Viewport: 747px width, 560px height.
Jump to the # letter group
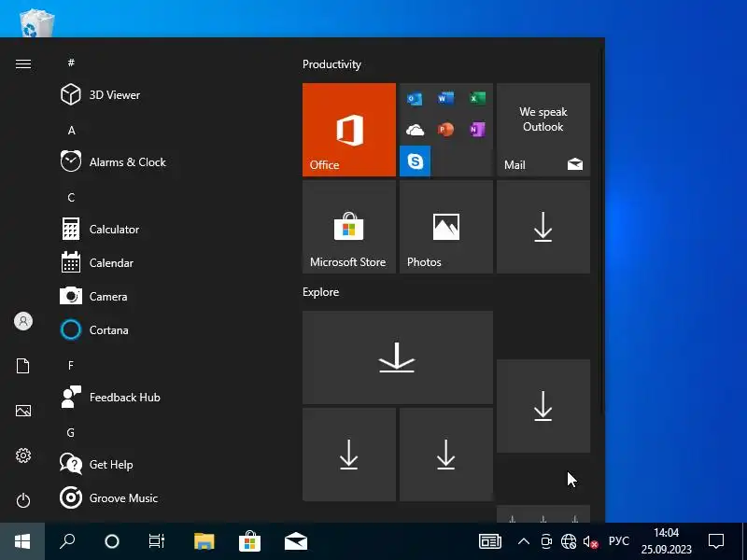click(x=71, y=63)
